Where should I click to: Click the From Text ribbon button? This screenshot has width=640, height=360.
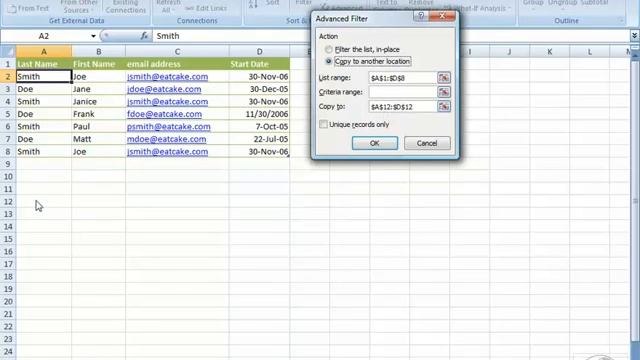(28, 8)
